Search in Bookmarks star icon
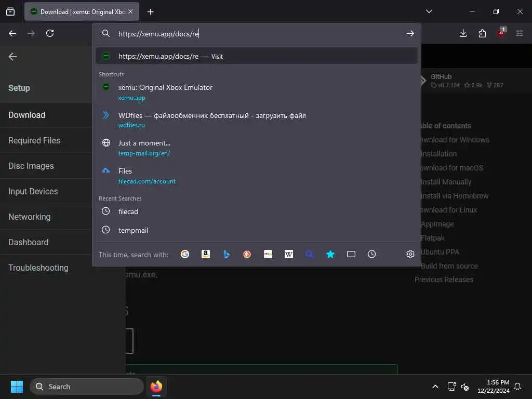The width and height of the screenshot is (532, 399). (x=330, y=254)
